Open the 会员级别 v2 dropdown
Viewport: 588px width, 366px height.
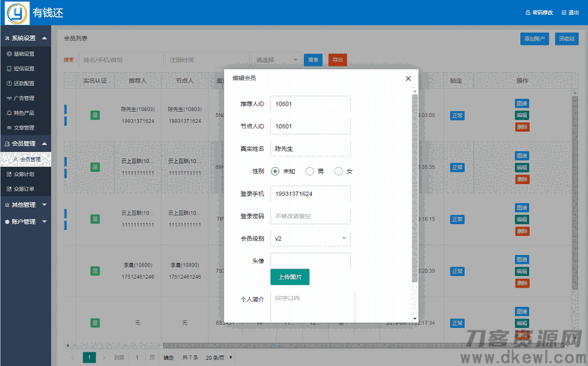310,239
